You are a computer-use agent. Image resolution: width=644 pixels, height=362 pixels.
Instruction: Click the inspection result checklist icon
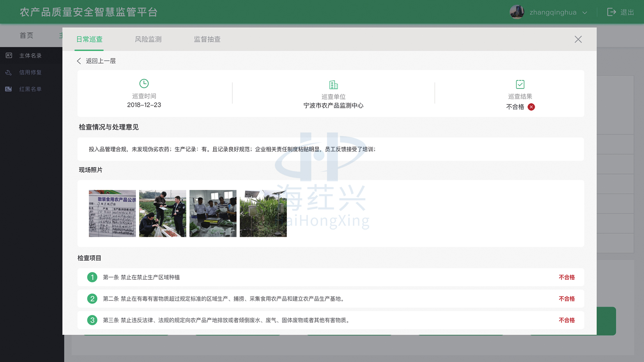pos(520,84)
